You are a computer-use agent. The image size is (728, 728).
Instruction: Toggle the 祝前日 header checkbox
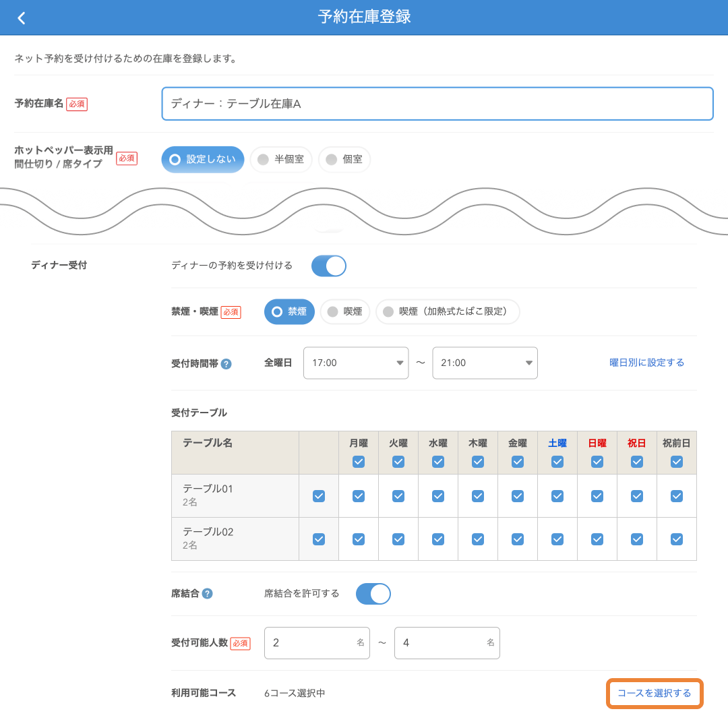coord(677,462)
